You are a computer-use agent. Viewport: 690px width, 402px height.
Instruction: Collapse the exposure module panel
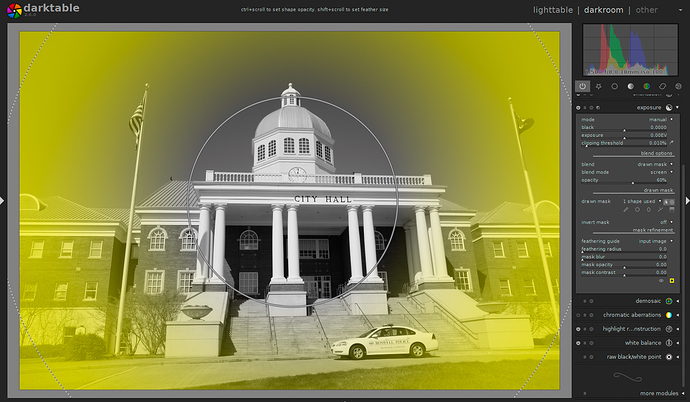(677, 107)
